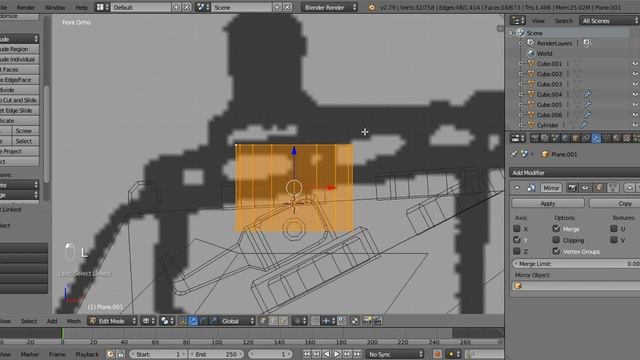Toggle Mirror modifier viewport eye visibility
The width and height of the screenshot is (640, 360).
coord(585,188)
